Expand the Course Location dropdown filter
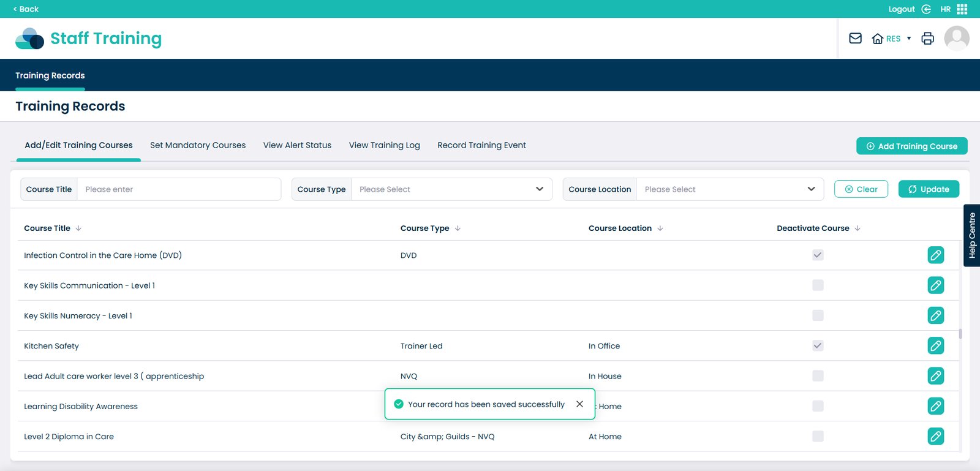This screenshot has height=471, width=980. point(729,189)
